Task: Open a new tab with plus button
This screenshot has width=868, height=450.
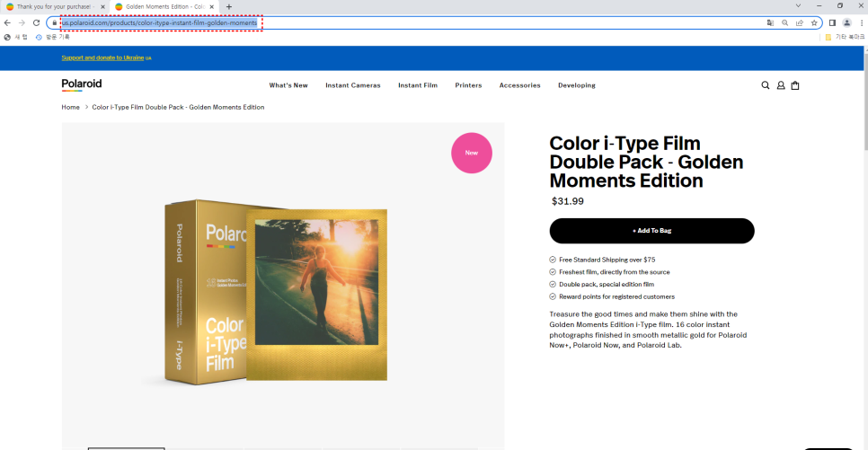Action: [x=228, y=6]
